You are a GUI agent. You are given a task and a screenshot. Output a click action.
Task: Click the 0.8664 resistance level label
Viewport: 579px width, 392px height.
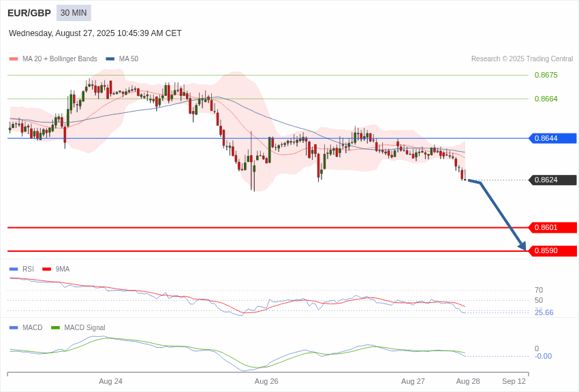click(546, 99)
